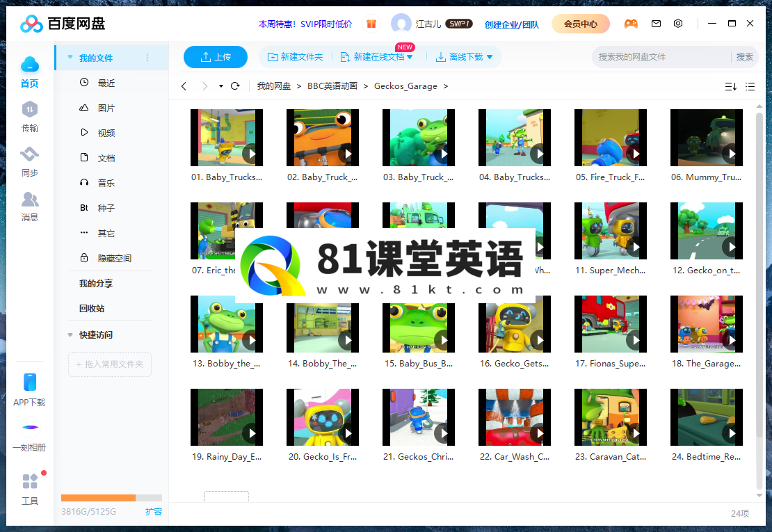
Task: Click the 会员中心 button
Action: coord(581,24)
